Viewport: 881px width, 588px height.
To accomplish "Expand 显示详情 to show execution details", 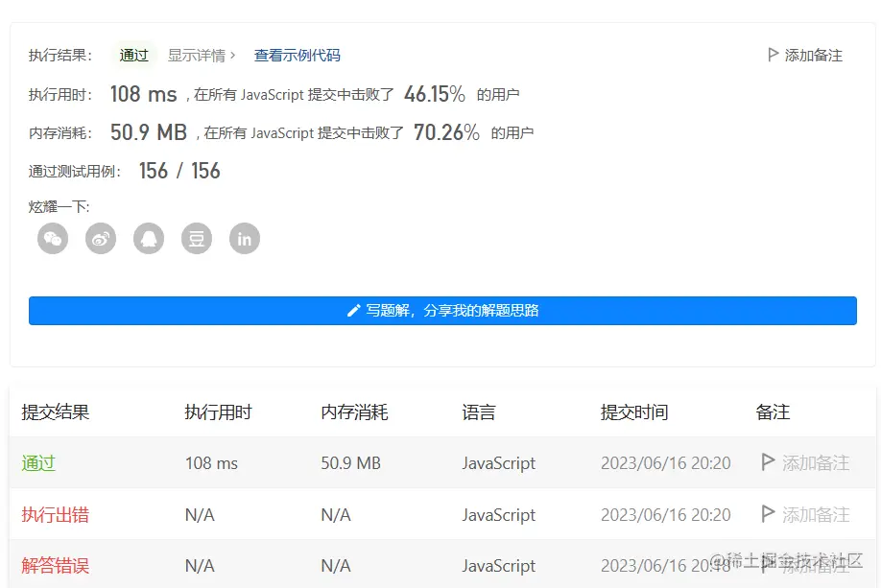I will (200, 55).
